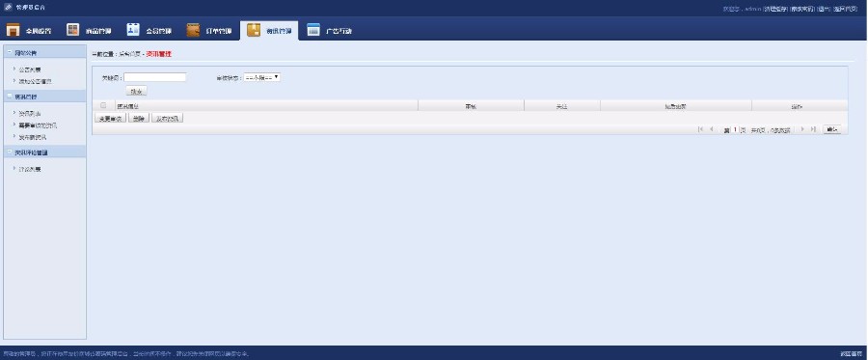Open 需要审核的资讯 sidebar item
The height and width of the screenshot is (360, 868).
click(38, 125)
